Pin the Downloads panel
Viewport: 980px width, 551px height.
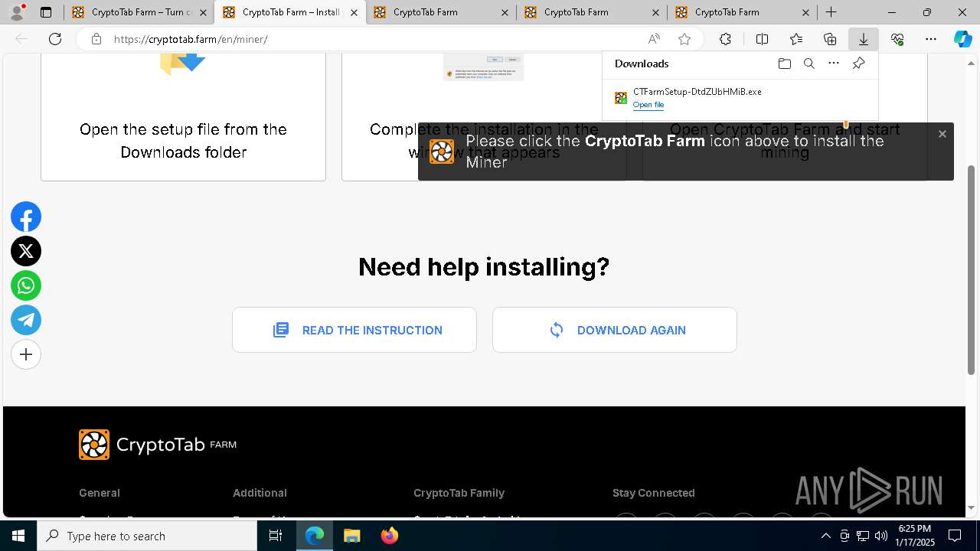click(858, 64)
